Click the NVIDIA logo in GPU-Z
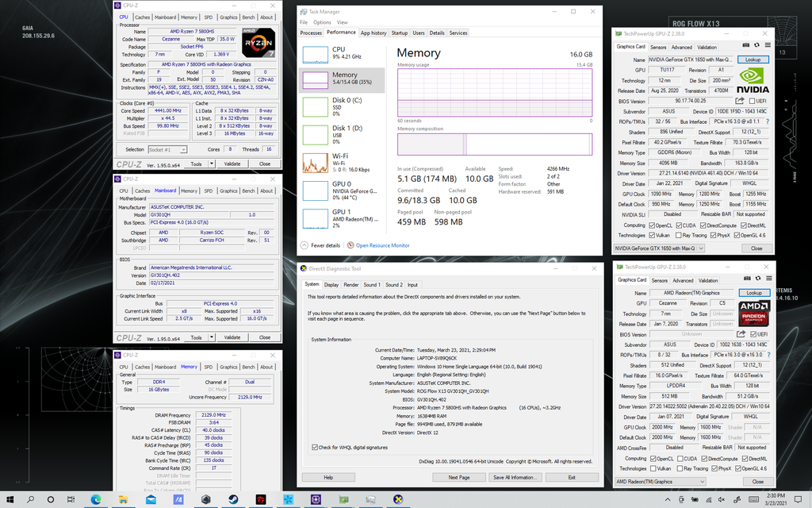The image size is (812, 508). (753, 81)
